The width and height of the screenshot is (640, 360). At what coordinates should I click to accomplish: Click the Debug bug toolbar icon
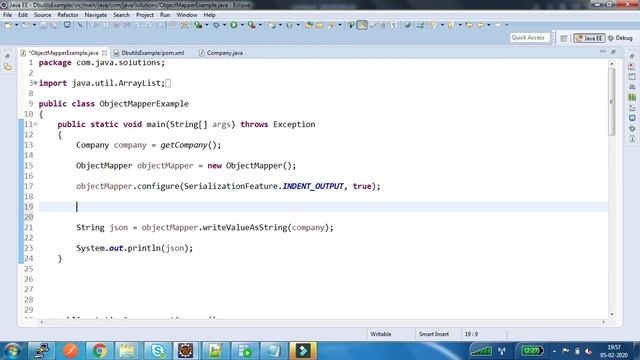216,25
